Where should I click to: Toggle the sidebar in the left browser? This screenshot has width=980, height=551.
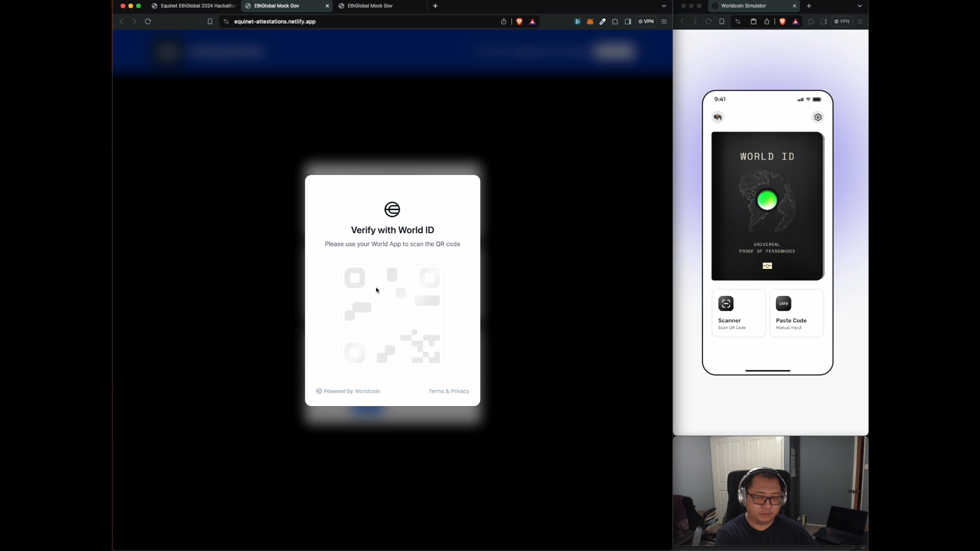(628, 21)
